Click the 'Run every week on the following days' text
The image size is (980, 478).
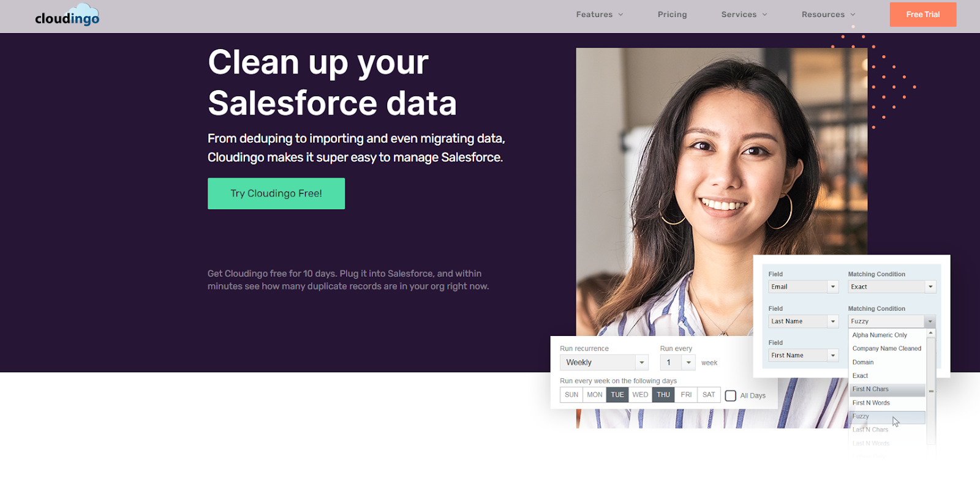[618, 381]
